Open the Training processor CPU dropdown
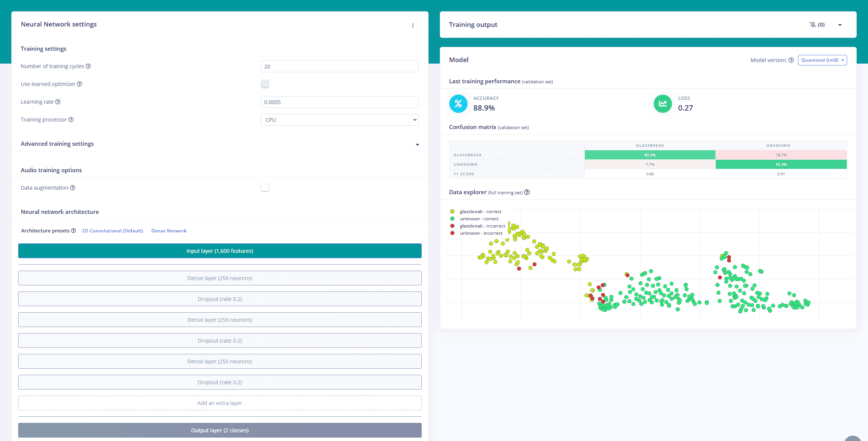Screen dimensions: 868x441 tap(339, 120)
